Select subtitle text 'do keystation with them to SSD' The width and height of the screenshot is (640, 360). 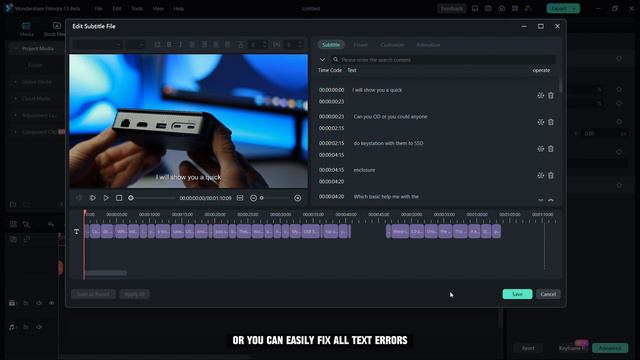[x=388, y=143]
